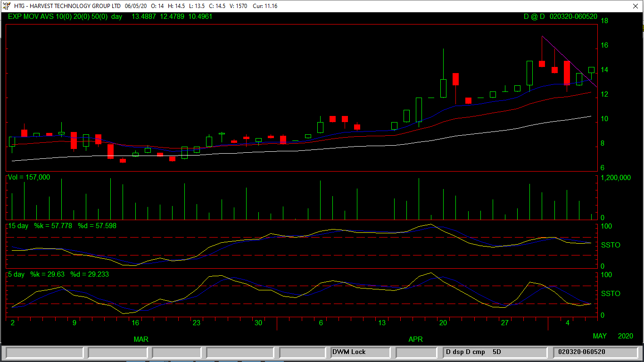644x362 pixels.
Task: Click the first empty status bar field
Action: pyautogui.click(x=44, y=352)
